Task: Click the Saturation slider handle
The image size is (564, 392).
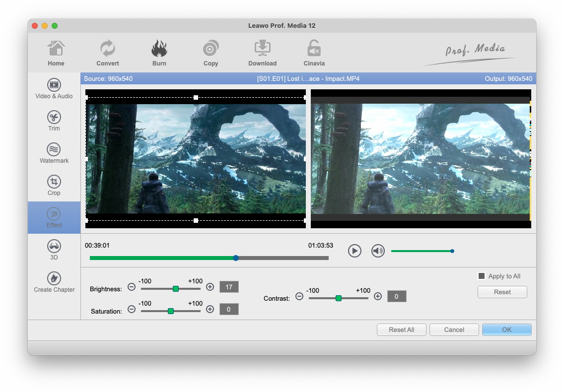Action: click(171, 311)
